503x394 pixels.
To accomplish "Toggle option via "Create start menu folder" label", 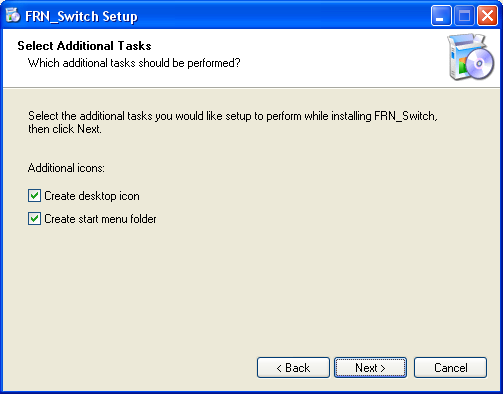I will coord(100,219).
